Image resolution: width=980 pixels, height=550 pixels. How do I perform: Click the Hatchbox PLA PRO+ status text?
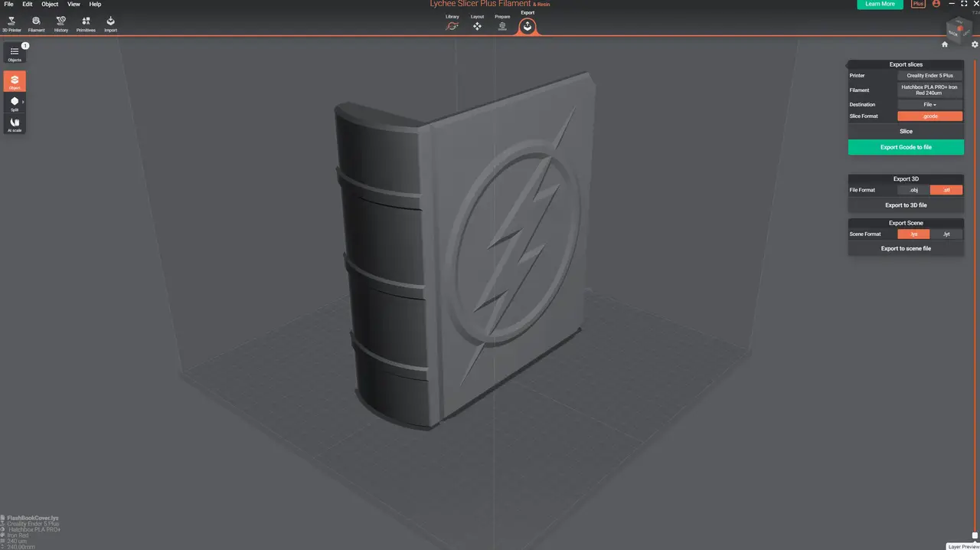click(34, 529)
